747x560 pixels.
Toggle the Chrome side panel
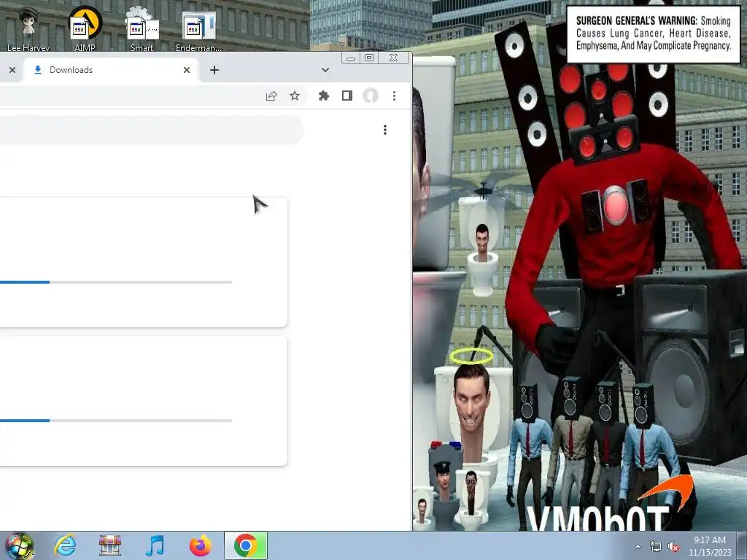[347, 96]
